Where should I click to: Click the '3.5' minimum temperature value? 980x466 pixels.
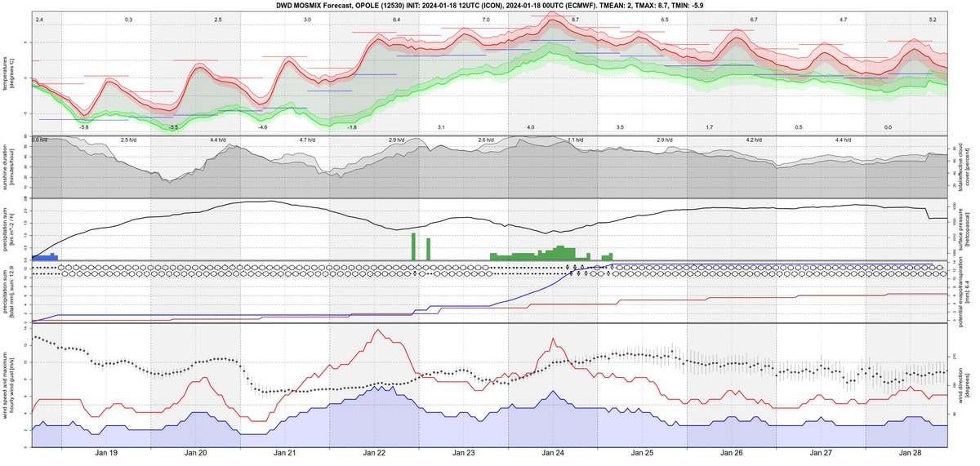(620, 127)
